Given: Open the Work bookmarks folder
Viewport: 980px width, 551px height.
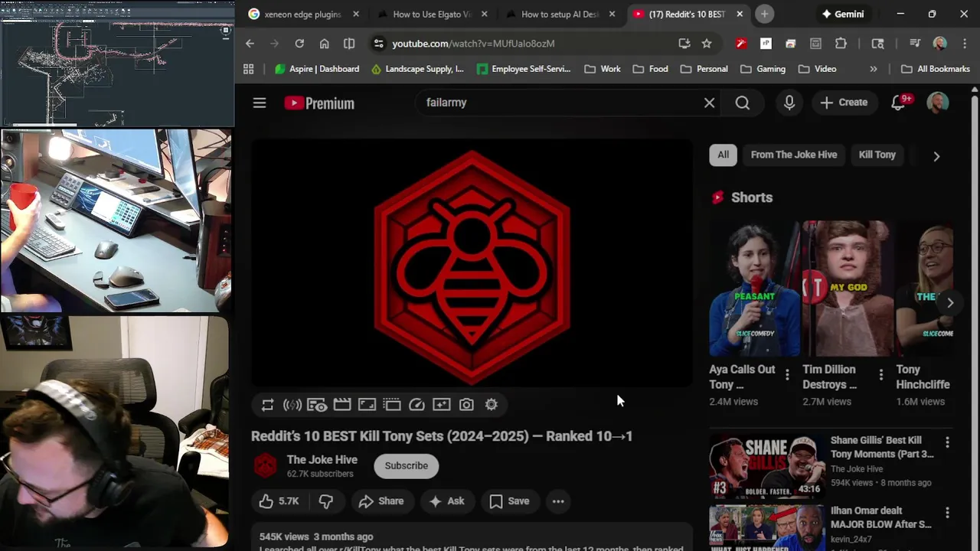Looking at the screenshot, I should [603, 69].
